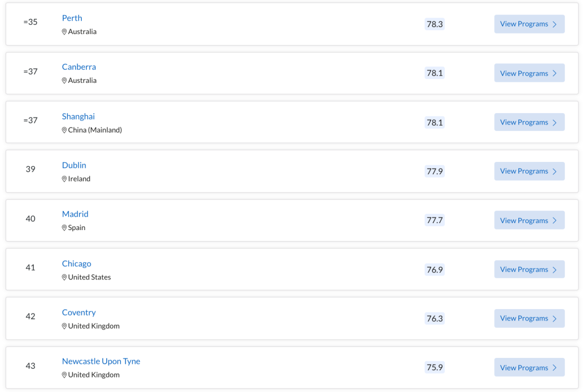Open the Canberra city link
The width and height of the screenshot is (585, 392).
(x=79, y=67)
